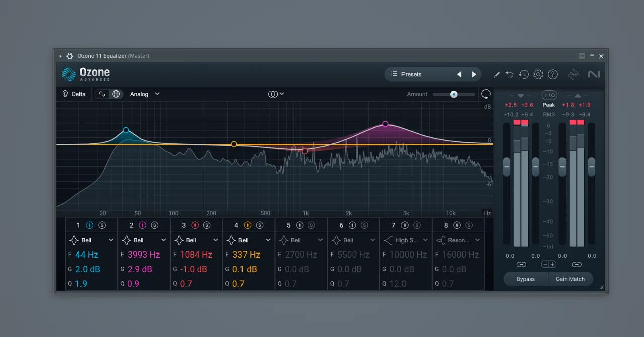Click the iZotope relay icon beside NI logo
The width and height of the screenshot is (644, 337).
pos(573,74)
